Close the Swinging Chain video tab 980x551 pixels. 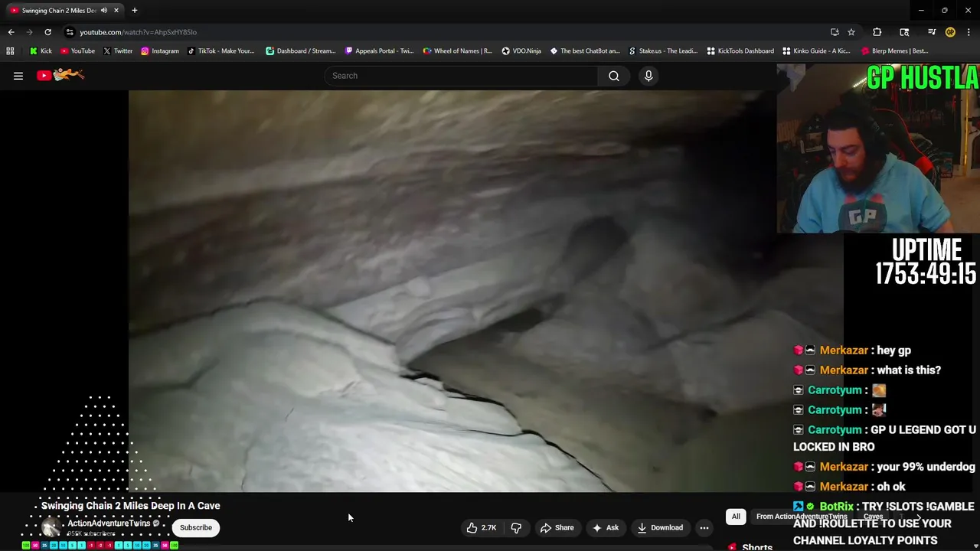[116, 11]
